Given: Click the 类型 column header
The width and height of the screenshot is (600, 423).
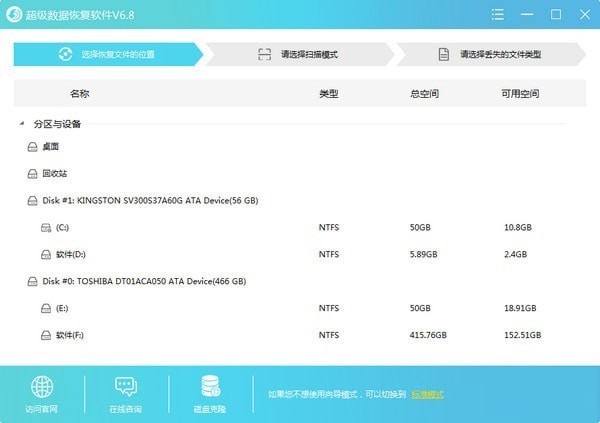Looking at the screenshot, I should pos(329,93).
